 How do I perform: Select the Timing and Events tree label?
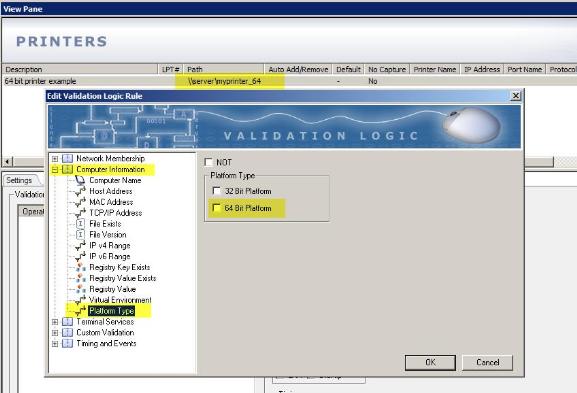pyautogui.click(x=106, y=344)
